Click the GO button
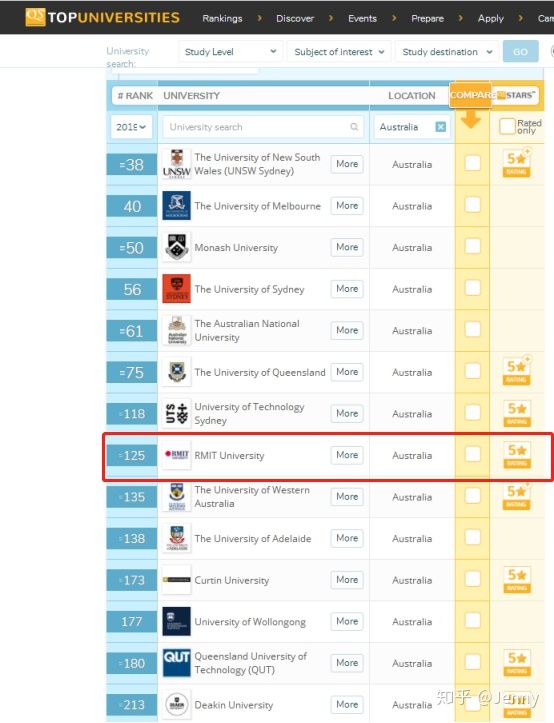Viewport: 554px width, 723px height. coord(520,52)
